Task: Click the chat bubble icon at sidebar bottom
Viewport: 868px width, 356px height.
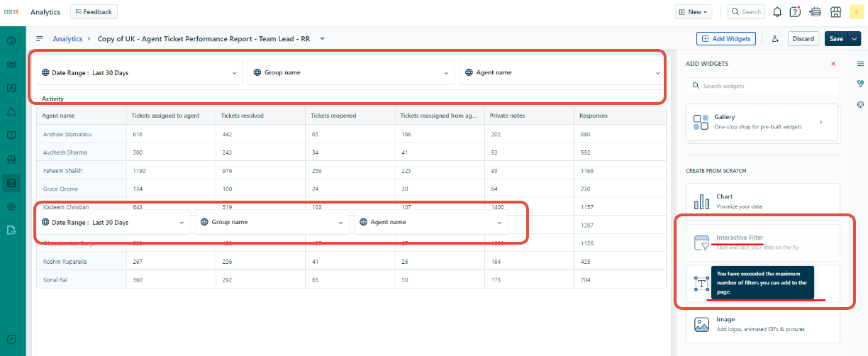Action: coord(11,340)
